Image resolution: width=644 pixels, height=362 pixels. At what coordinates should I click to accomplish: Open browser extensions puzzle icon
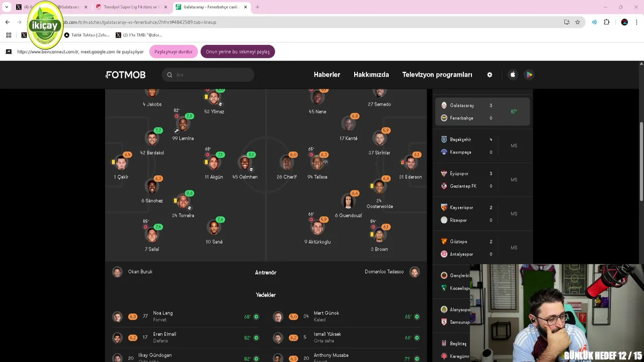tap(607, 22)
